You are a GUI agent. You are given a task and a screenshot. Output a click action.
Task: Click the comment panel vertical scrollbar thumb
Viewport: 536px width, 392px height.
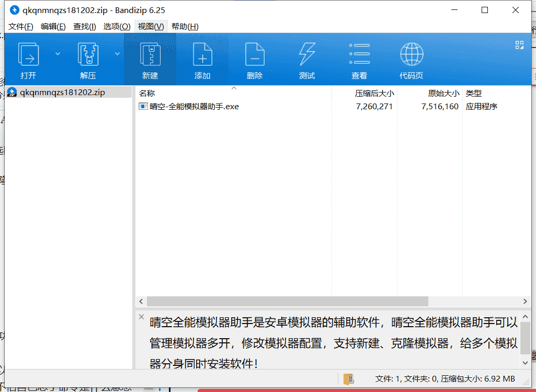(526, 338)
